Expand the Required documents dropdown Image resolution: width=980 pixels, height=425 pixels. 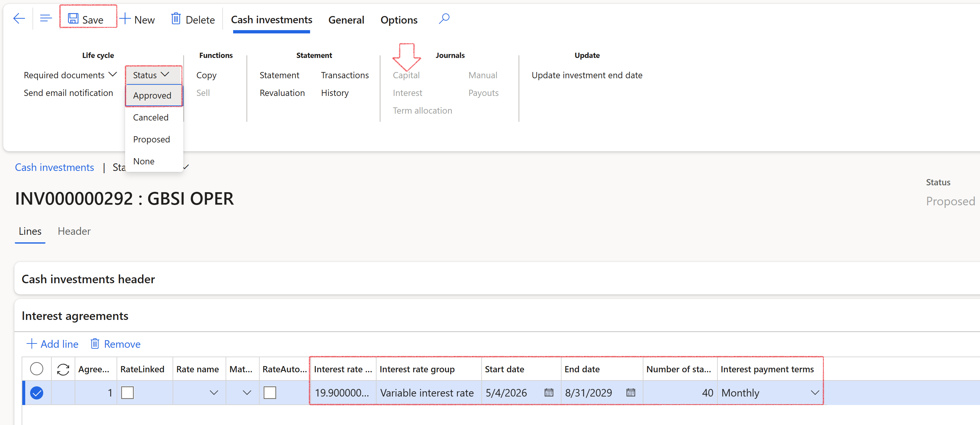point(70,75)
